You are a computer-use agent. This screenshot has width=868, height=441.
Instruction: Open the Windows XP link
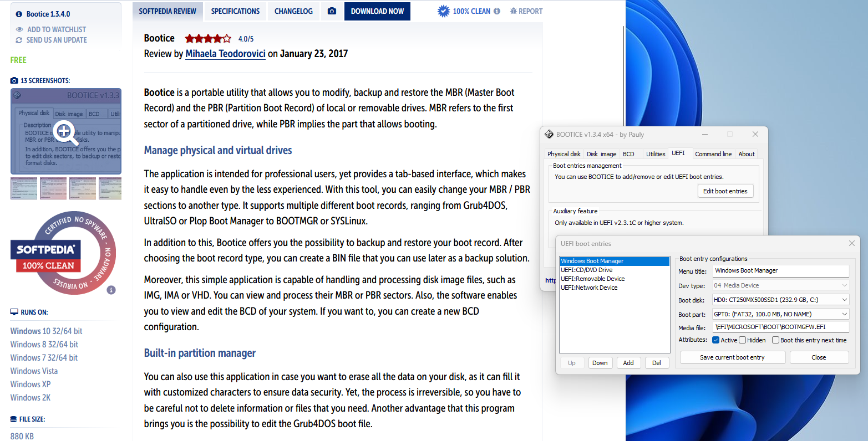point(31,384)
